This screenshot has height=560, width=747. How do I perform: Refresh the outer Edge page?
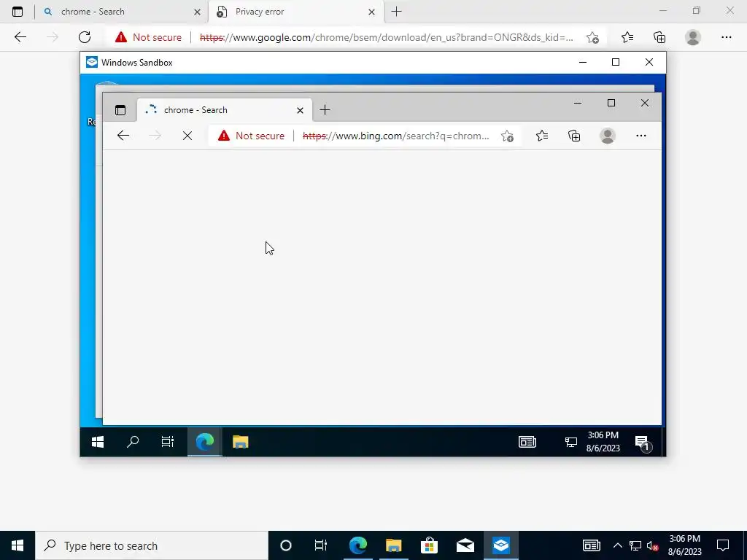click(x=85, y=37)
